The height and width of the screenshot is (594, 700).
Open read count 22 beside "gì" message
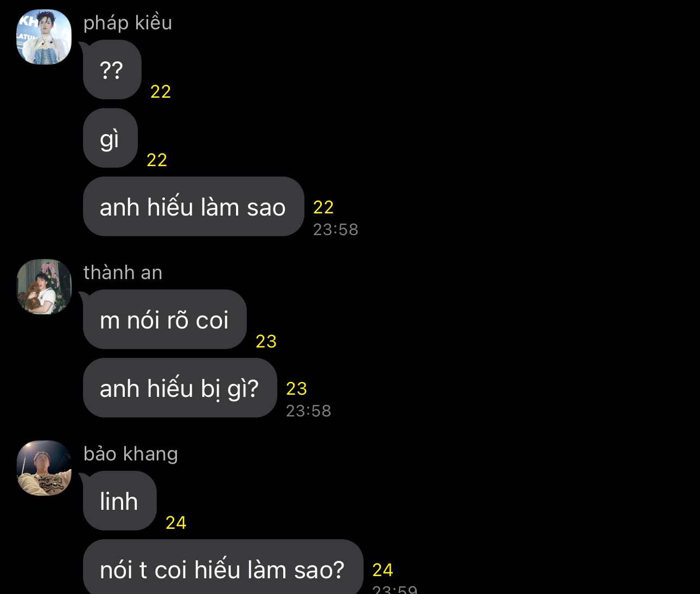coord(157,160)
